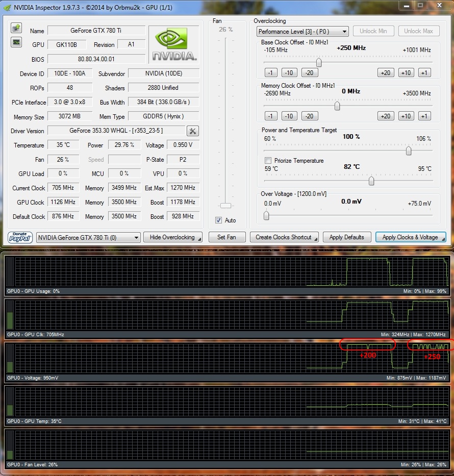Viewport: 454px width, 476px height.
Task: Enable the Priorize Temperature checkbox
Action: [x=268, y=161]
